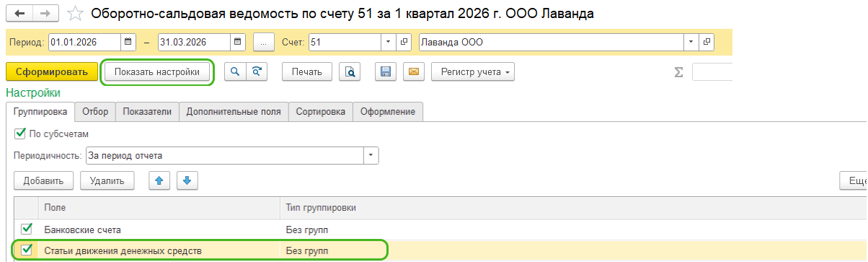Click the back navigation arrow
The height and width of the screenshot is (262, 868).
(x=19, y=14)
